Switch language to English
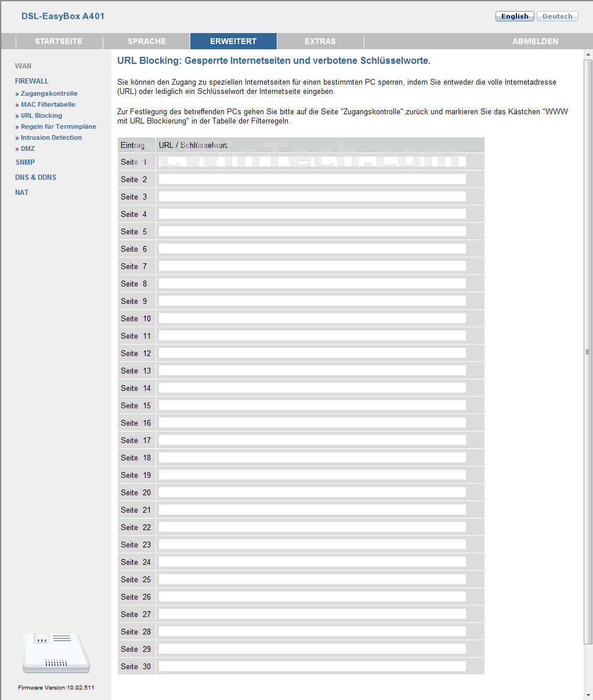Image resolution: width=593 pixels, height=700 pixels. pos(515,16)
